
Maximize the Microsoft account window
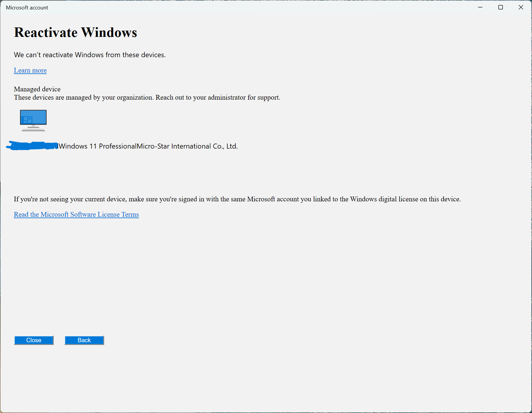[x=500, y=7]
